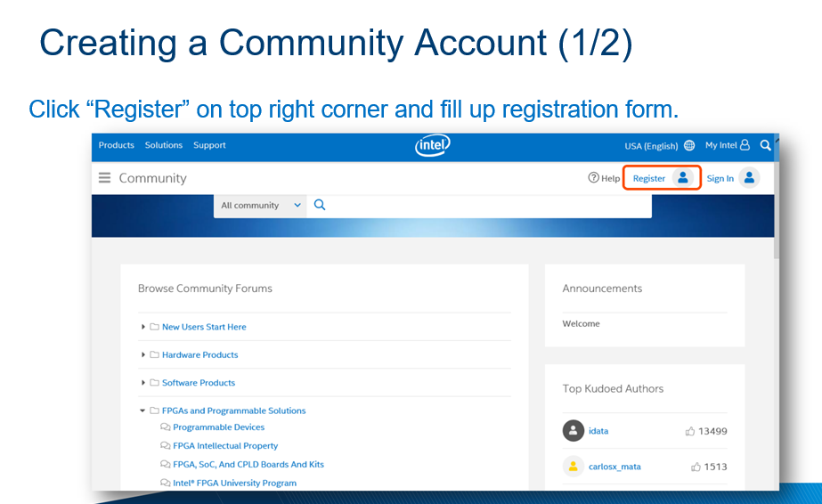822x504 pixels.
Task: Click the FPGA, SoC, And CPLD Boards bubble icon
Action: tap(165, 464)
